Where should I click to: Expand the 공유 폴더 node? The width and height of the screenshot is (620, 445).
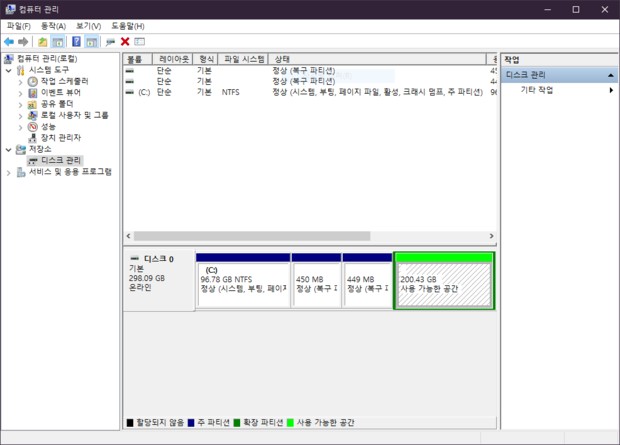21,105
